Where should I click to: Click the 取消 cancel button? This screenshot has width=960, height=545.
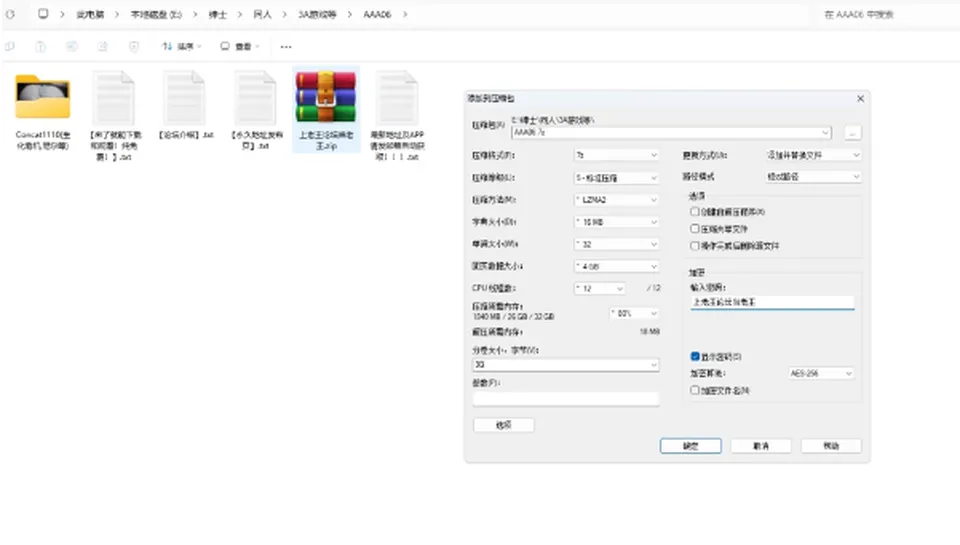[x=761, y=446]
